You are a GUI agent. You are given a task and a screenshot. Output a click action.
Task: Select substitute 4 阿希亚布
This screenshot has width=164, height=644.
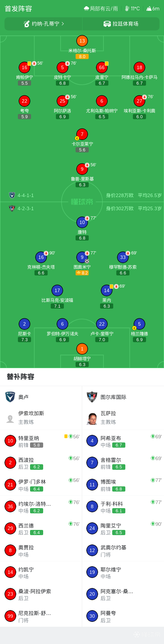(123, 441)
